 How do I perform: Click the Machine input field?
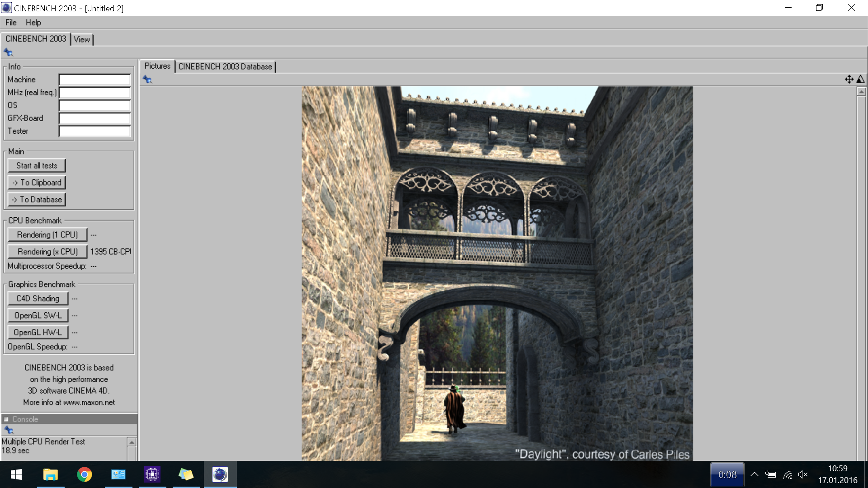point(94,80)
